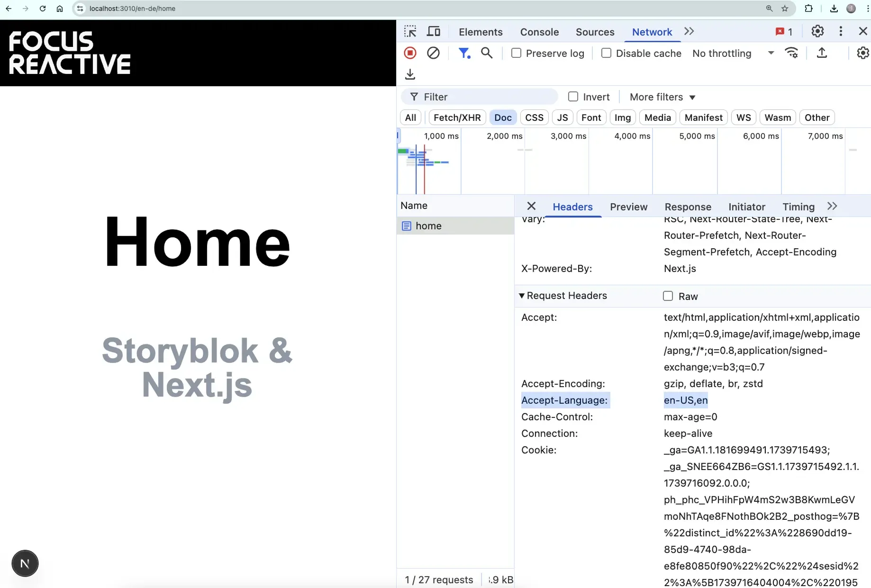Image resolution: width=871 pixels, height=588 pixels.
Task: Click the Name column header
Action: (455, 206)
